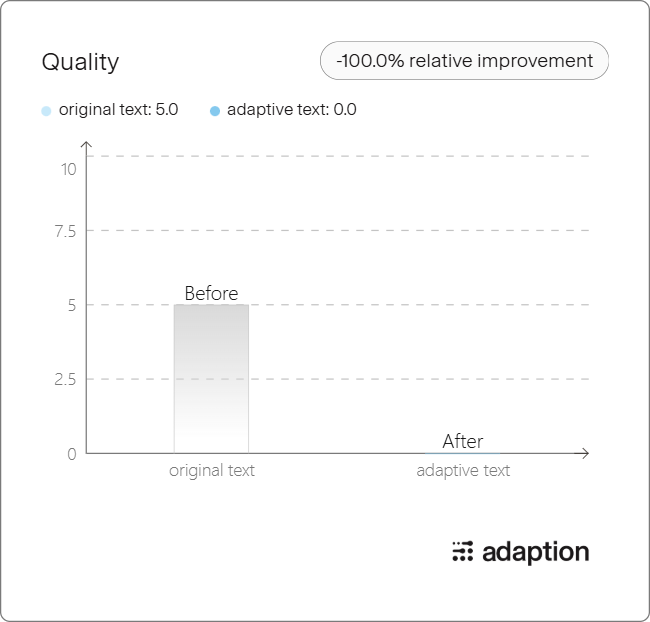Click the blue adaptive text legend dot
This screenshot has height=622, width=650.
(215, 111)
